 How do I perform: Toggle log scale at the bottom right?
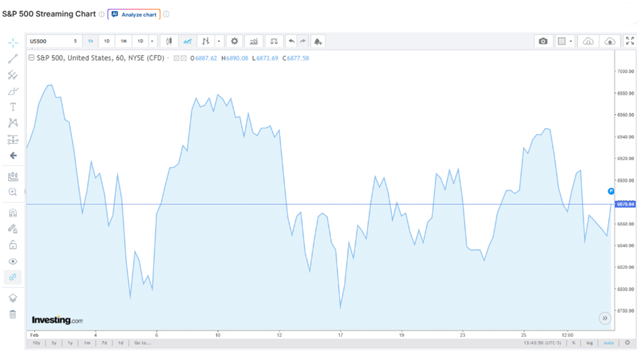[x=590, y=342]
